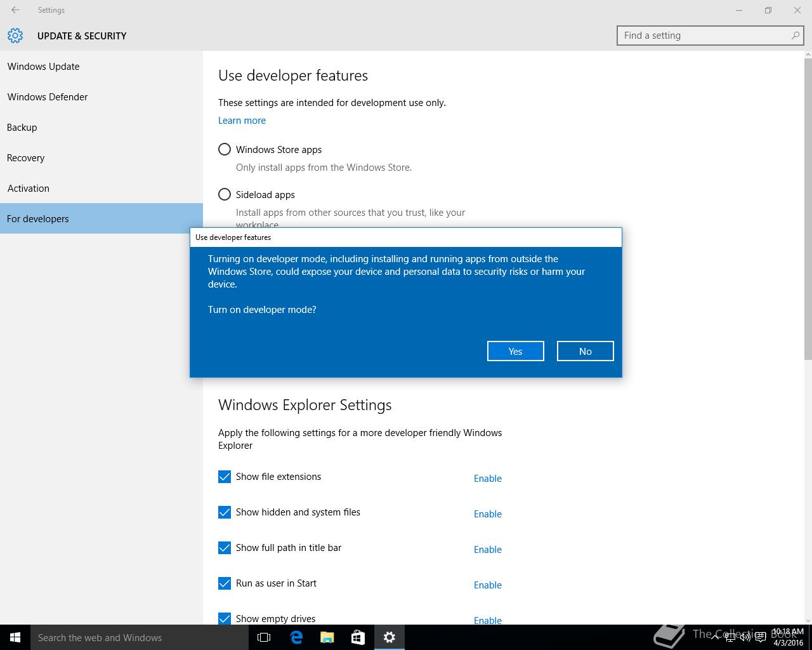The width and height of the screenshot is (812, 650).
Task: Click the Use developer features dialog title
Action: pyautogui.click(x=233, y=237)
